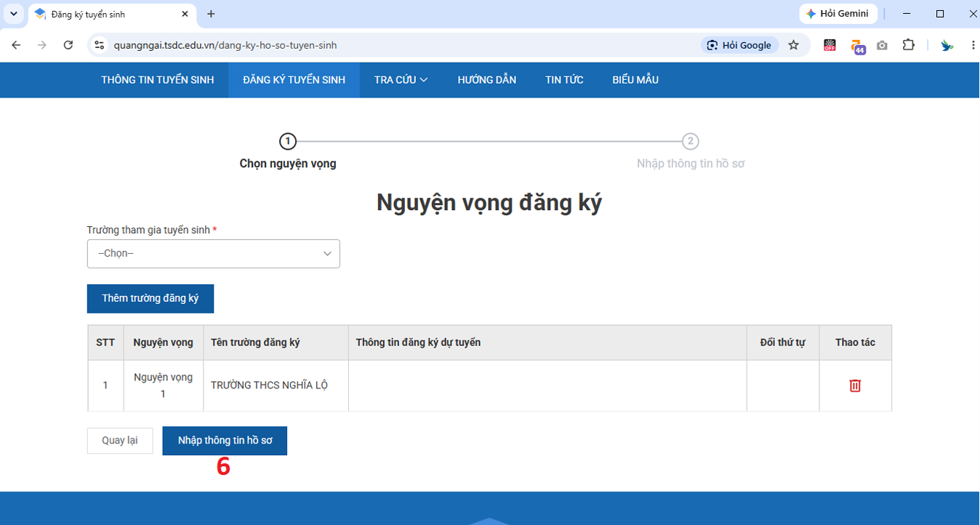
Task: Open the Chrome three-dot menu
Action: click(x=973, y=45)
